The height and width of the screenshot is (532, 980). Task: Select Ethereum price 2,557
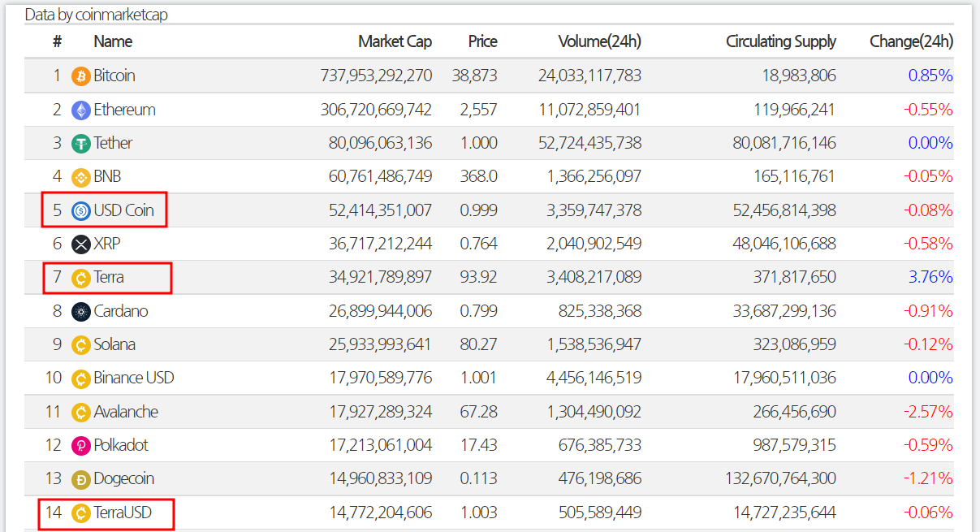(479, 110)
